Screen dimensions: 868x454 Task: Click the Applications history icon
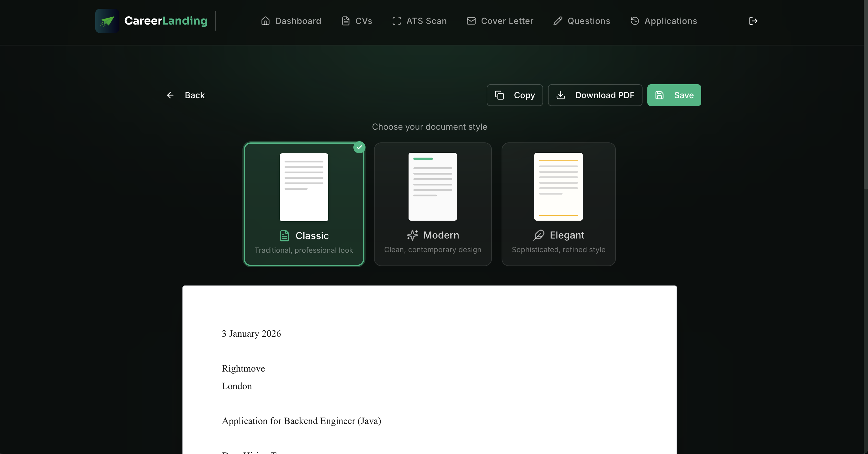[635, 21]
